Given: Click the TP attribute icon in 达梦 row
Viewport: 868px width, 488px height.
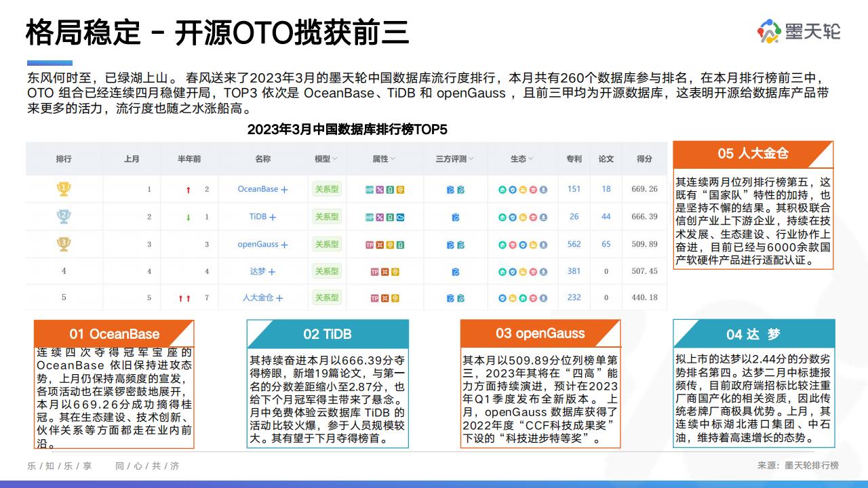Looking at the screenshot, I should click(x=374, y=272).
